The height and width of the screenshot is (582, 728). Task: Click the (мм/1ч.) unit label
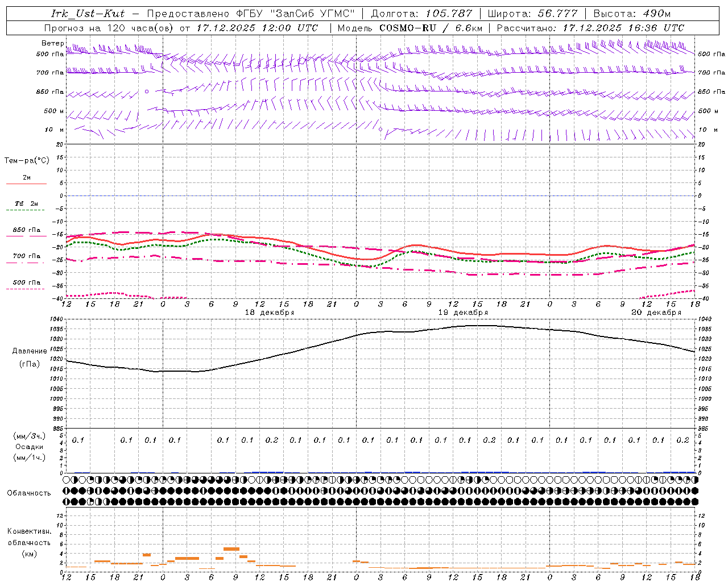[30, 458]
